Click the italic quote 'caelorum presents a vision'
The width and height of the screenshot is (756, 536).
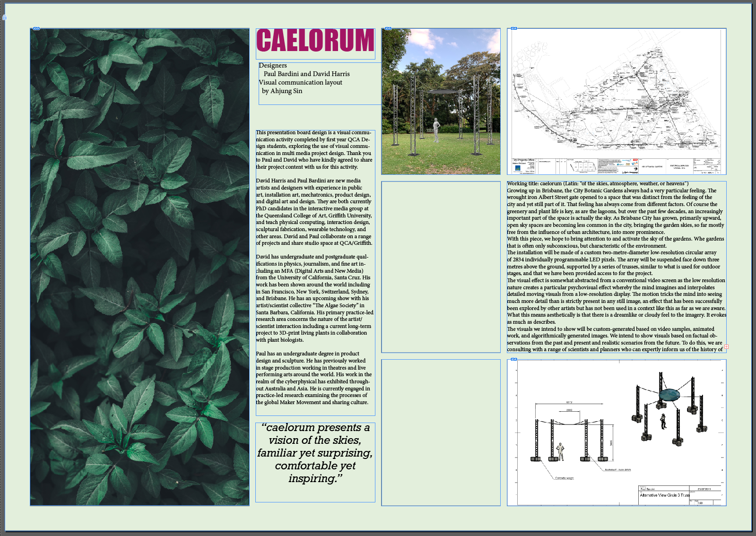(x=315, y=453)
